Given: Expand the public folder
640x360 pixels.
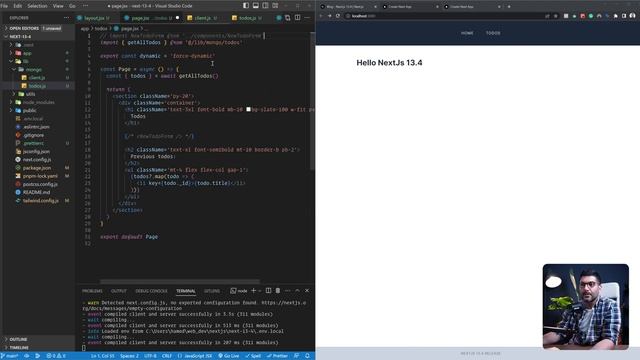Looking at the screenshot, I should [x=38, y=110].
